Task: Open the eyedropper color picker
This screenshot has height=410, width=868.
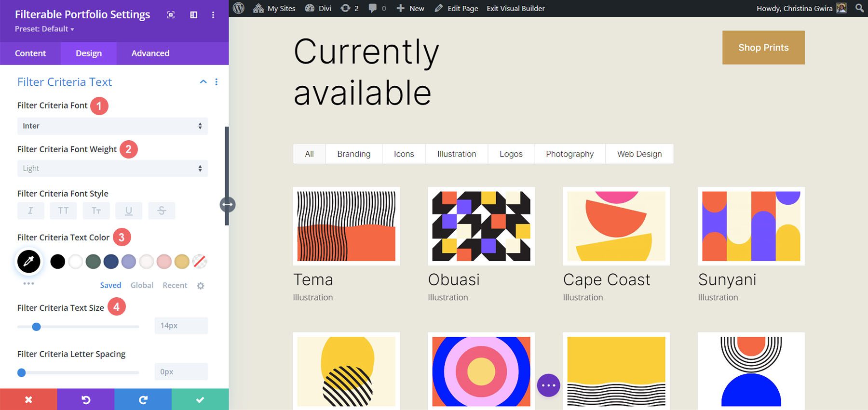Action: 29,262
